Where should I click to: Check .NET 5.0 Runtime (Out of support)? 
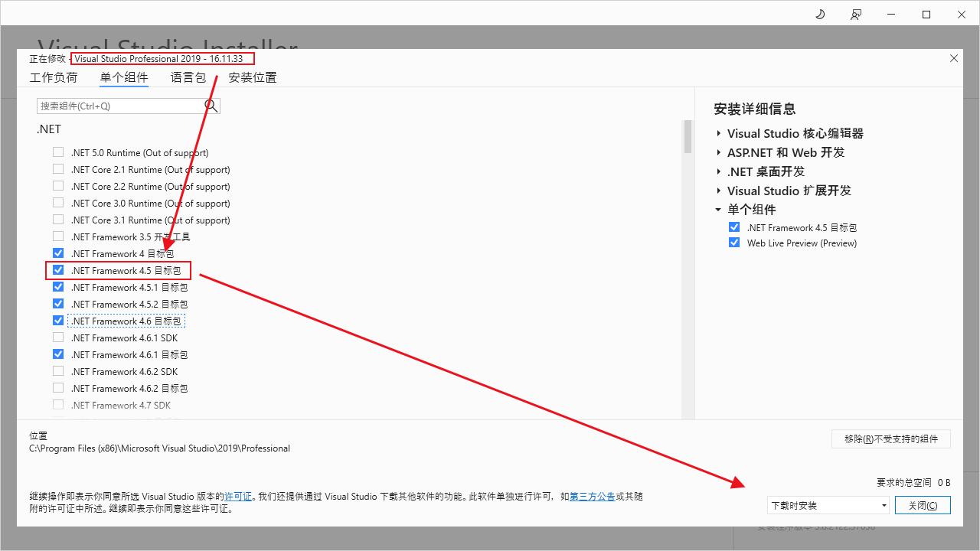(x=58, y=152)
